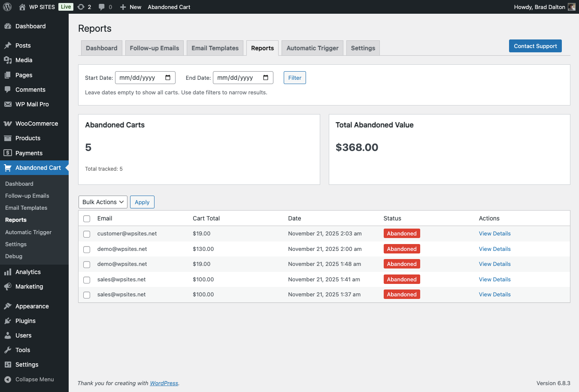
Task: Click the Marketing megaphone icon
Action: (8, 286)
